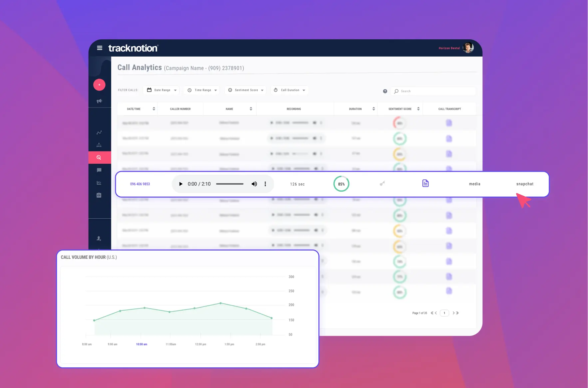Open the Time Range filter dropdown
This screenshot has height=388, width=588.
point(202,90)
